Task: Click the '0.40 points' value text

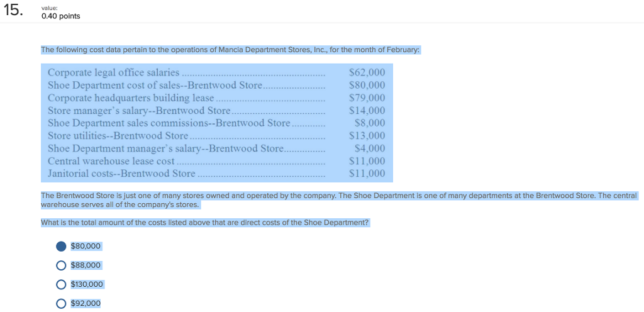Action: [x=61, y=16]
